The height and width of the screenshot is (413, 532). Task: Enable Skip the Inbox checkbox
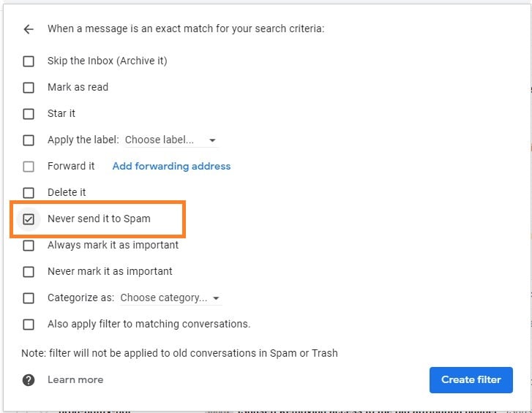(29, 61)
